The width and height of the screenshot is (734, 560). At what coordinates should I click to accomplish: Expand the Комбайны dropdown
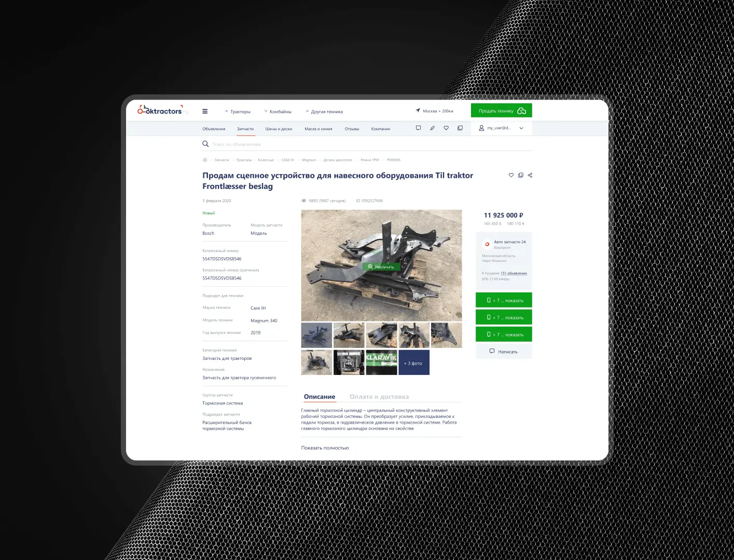pyautogui.click(x=278, y=111)
